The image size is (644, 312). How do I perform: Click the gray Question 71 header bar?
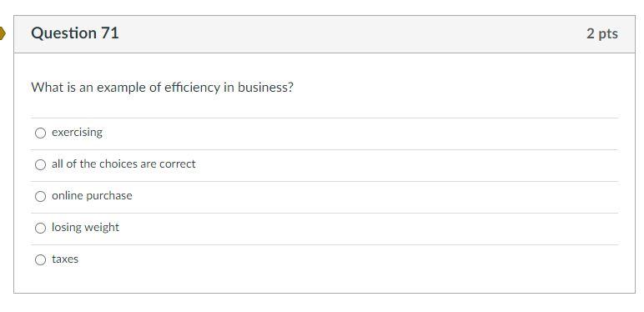[325, 34]
